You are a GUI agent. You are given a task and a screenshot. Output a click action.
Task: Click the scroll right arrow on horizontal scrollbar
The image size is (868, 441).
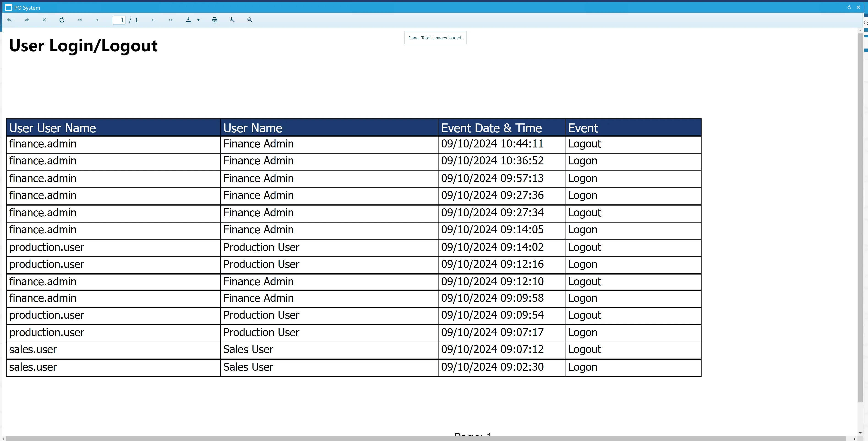coord(854,439)
